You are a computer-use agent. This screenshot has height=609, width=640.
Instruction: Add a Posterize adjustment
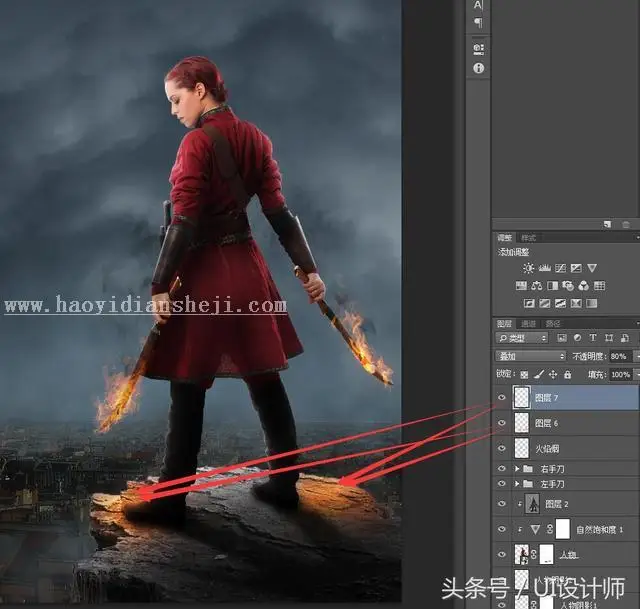tap(544, 303)
